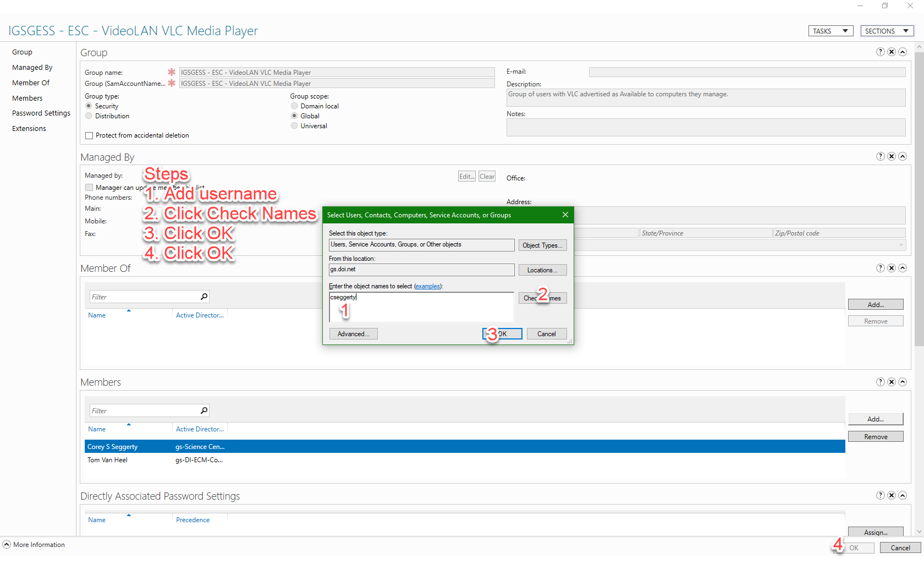Select Security group type

coord(89,106)
